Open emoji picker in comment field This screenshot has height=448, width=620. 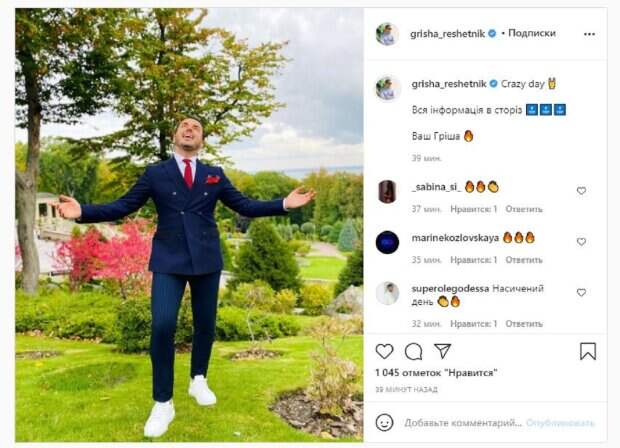point(385,422)
